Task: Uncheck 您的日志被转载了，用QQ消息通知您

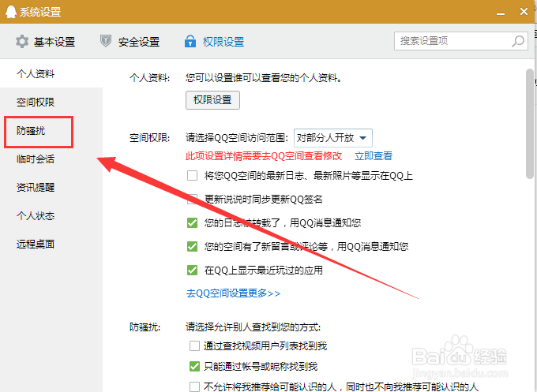Action: pos(192,222)
